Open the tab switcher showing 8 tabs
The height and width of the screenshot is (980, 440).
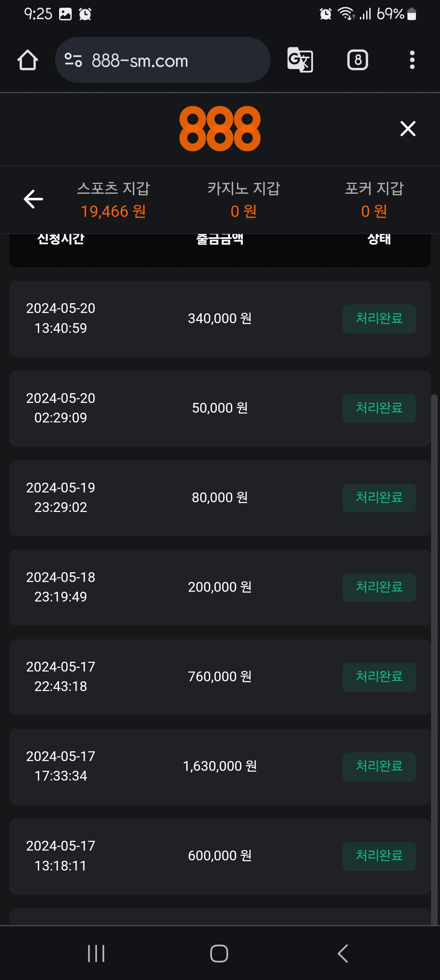click(357, 60)
